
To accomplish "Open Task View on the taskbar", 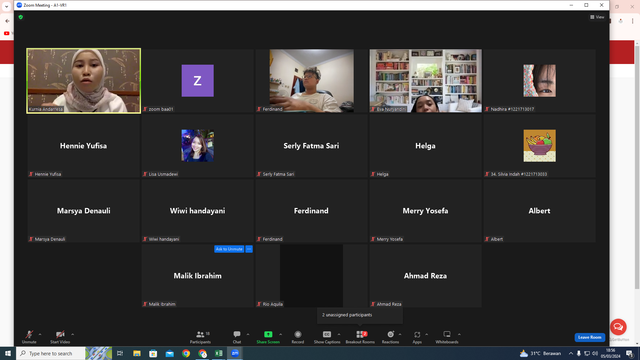I will [x=120, y=353].
